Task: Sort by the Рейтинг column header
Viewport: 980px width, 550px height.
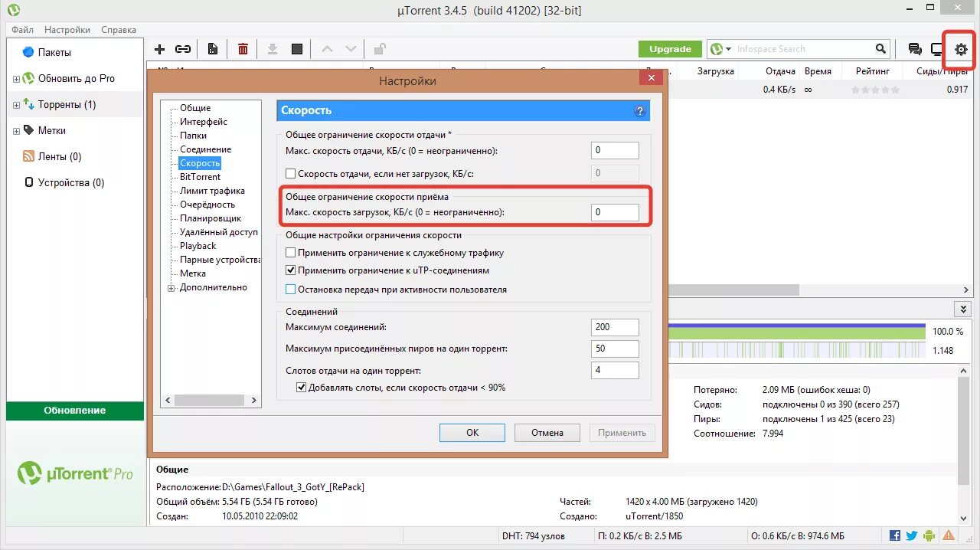Action: [x=873, y=71]
